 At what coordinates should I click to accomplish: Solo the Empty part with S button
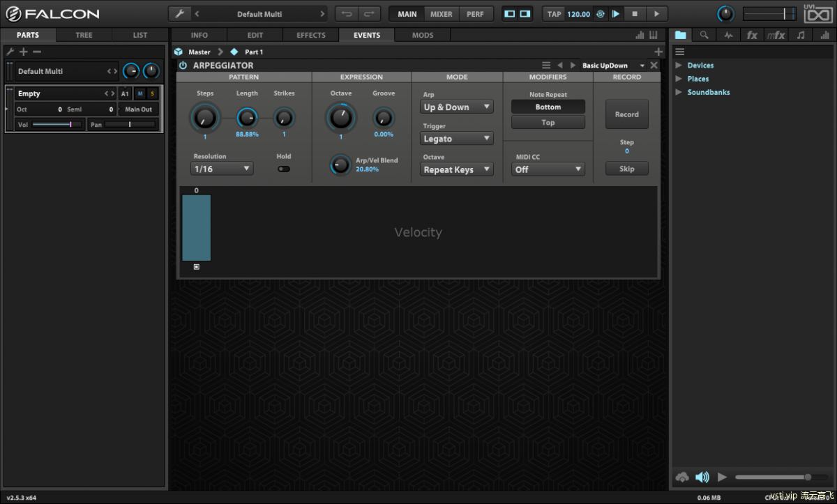(153, 93)
